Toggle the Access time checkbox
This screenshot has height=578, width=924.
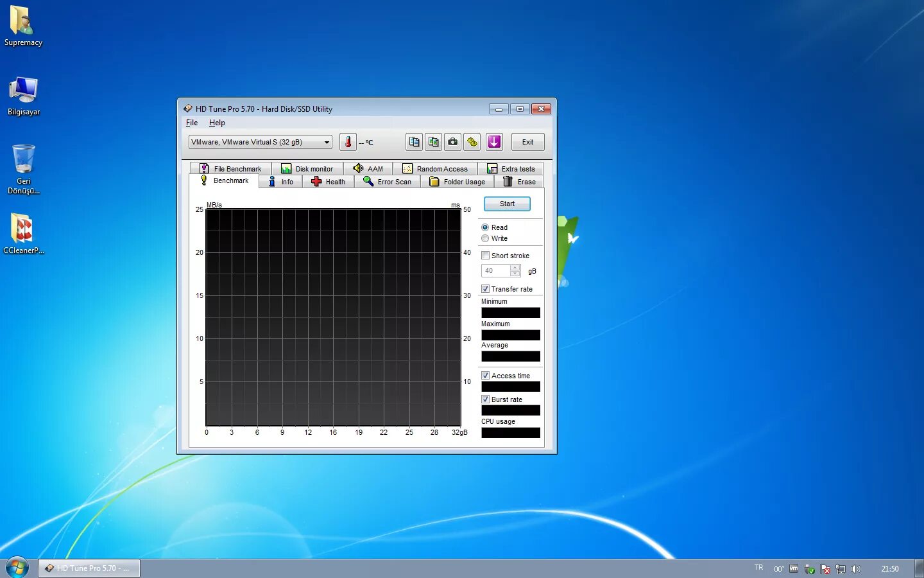pos(486,375)
